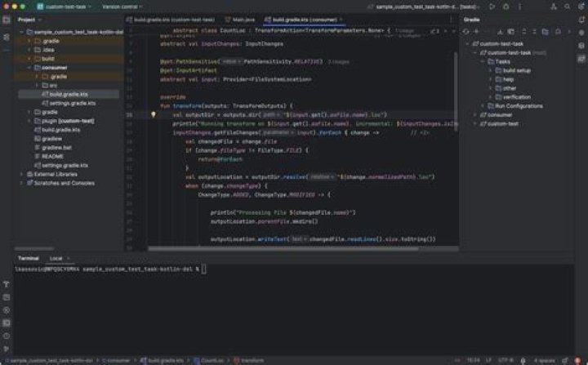The image size is (588, 365).
Task: Expand Run Configurations in Gradle panel
Action: (483, 106)
